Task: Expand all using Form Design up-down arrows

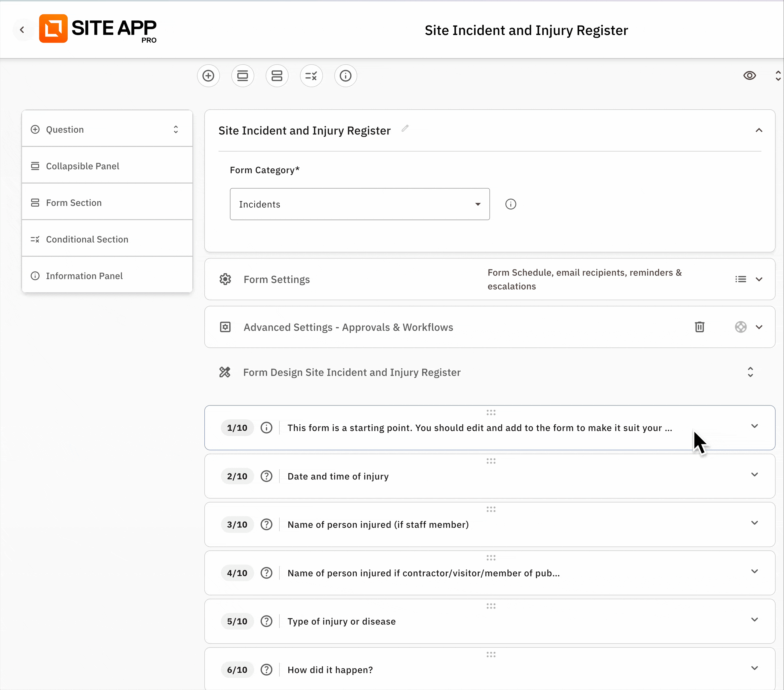Action: coord(750,372)
